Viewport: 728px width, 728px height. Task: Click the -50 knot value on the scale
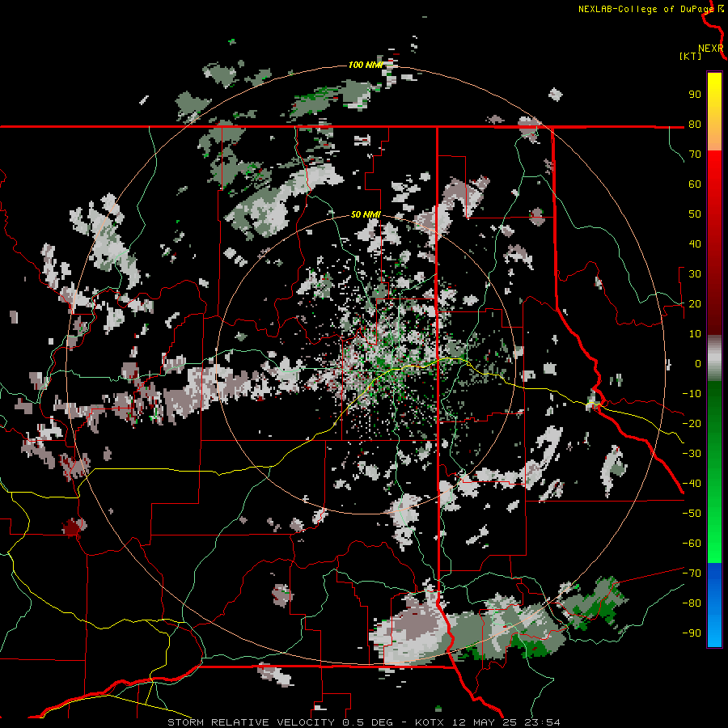point(692,514)
